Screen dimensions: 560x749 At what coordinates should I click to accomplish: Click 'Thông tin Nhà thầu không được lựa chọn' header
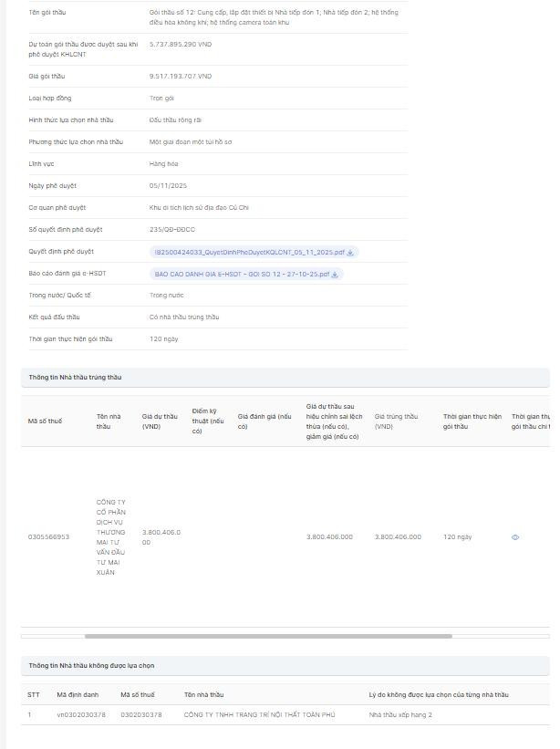pyautogui.click(x=91, y=666)
